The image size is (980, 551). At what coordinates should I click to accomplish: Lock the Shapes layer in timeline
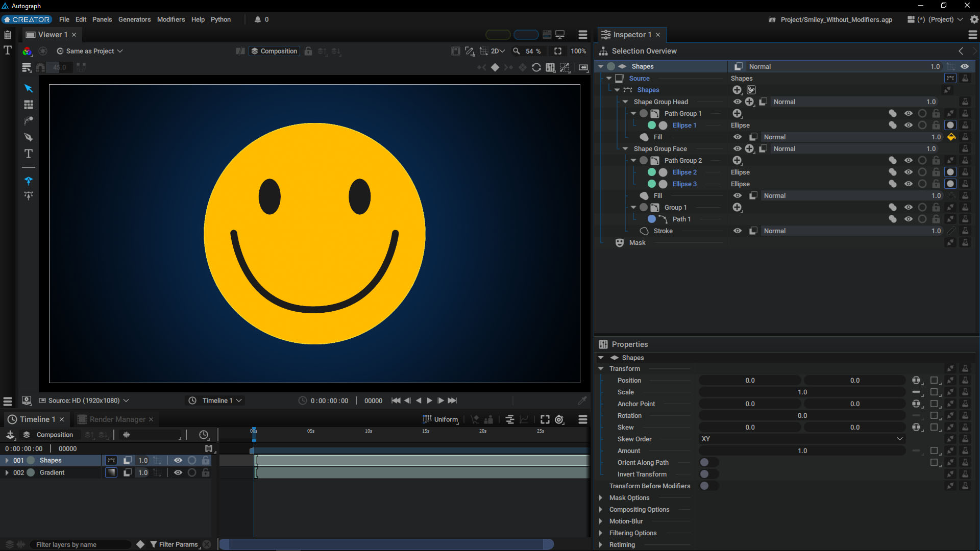tap(206, 460)
